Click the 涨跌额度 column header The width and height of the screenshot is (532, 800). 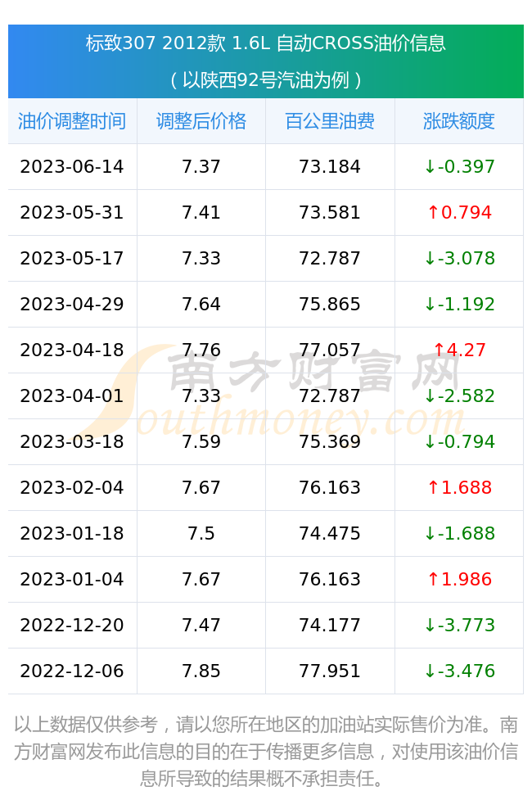tap(459, 121)
